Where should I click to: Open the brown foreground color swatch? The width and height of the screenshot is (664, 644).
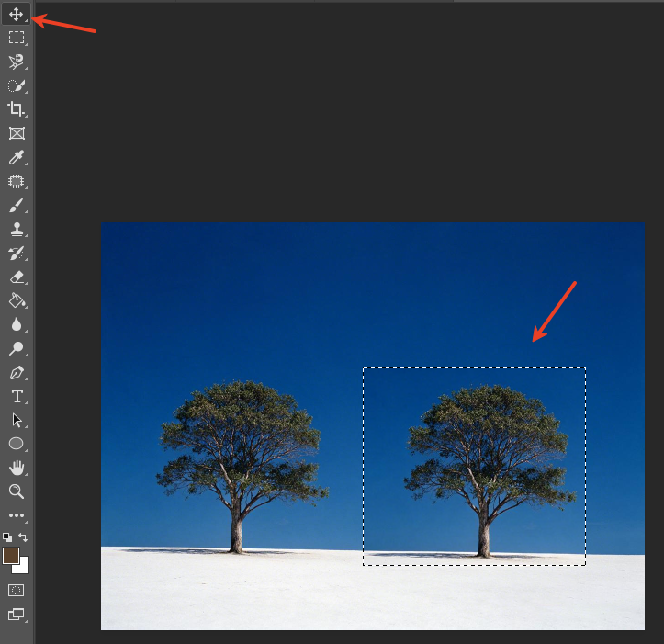tap(11, 556)
